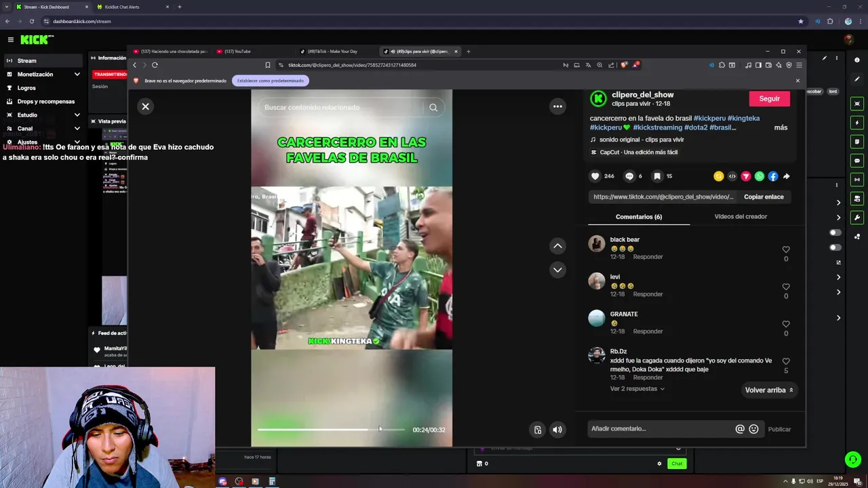Open Kick dashboard hamburger menu
Screen dimensions: 868x488
[10, 40]
